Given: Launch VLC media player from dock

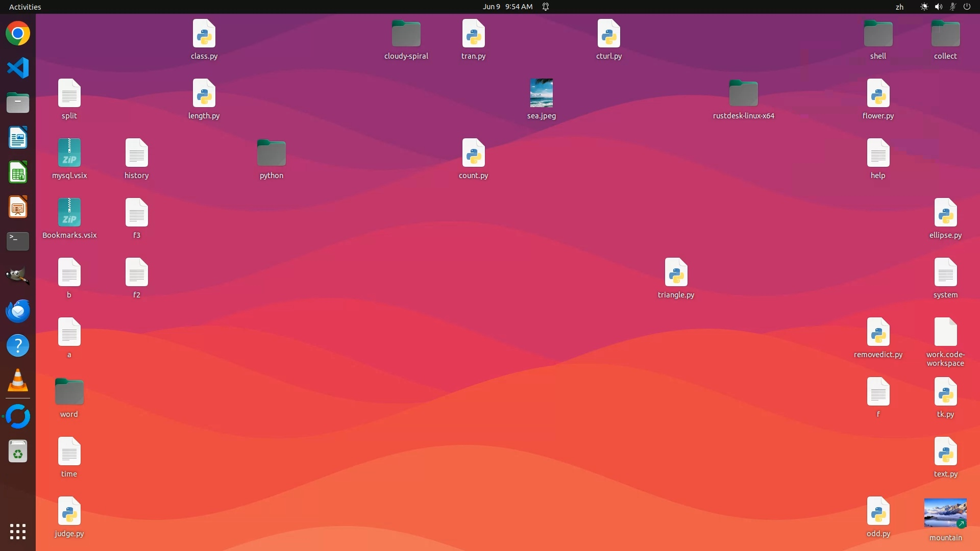Looking at the screenshot, I should [x=18, y=381].
